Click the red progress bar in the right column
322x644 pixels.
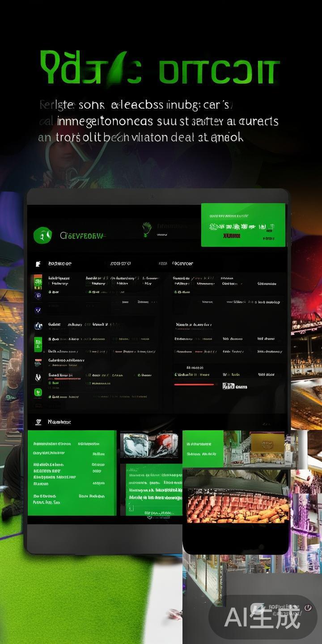click(x=195, y=384)
